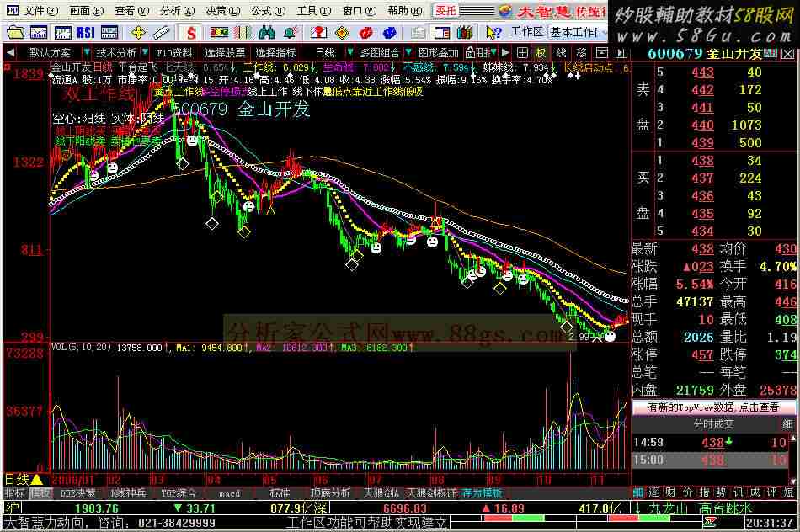
Task: Click the 600679 金山开发 stock title
Action: click(x=705, y=54)
